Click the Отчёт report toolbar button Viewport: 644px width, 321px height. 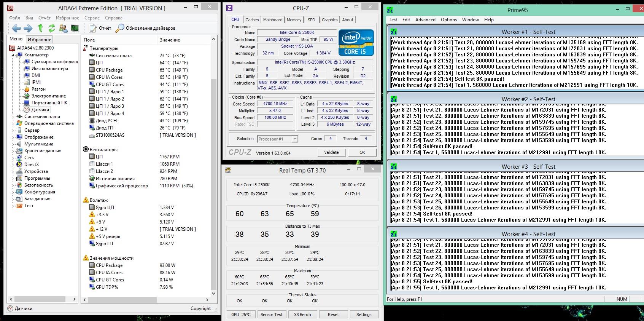click(x=100, y=28)
